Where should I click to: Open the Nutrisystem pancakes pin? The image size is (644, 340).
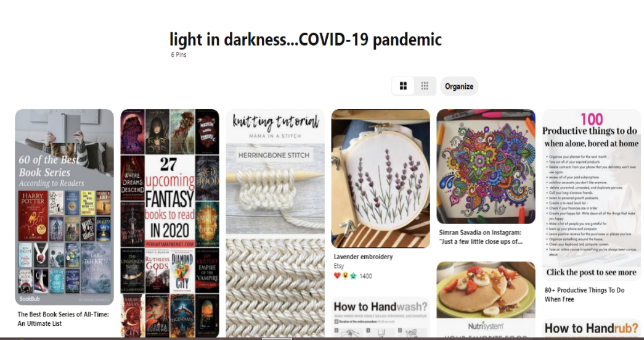[x=486, y=299]
